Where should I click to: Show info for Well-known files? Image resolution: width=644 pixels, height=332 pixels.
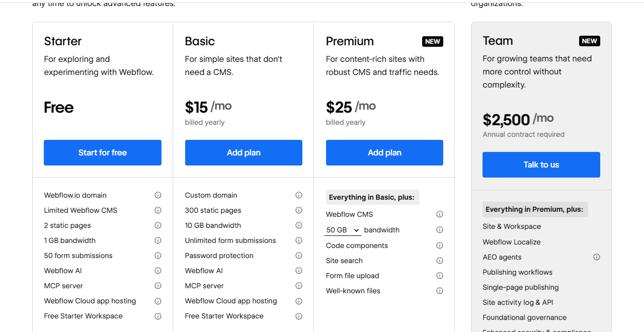coord(440,291)
